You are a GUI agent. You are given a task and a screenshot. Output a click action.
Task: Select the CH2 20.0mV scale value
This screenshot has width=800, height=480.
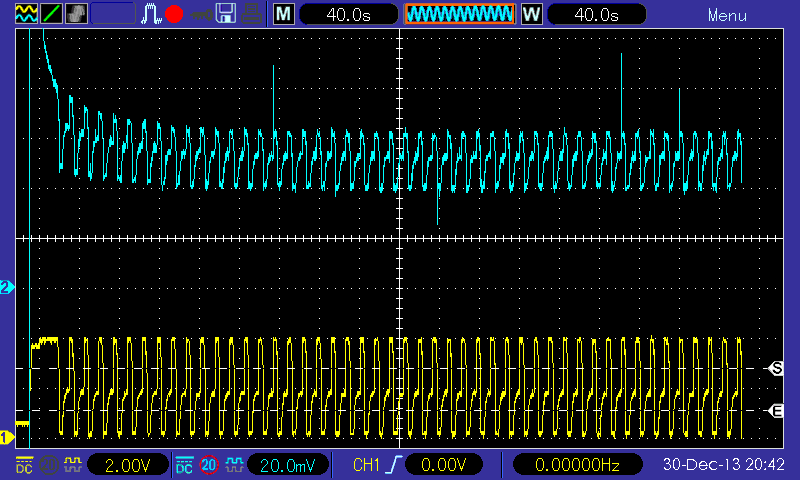(288, 465)
